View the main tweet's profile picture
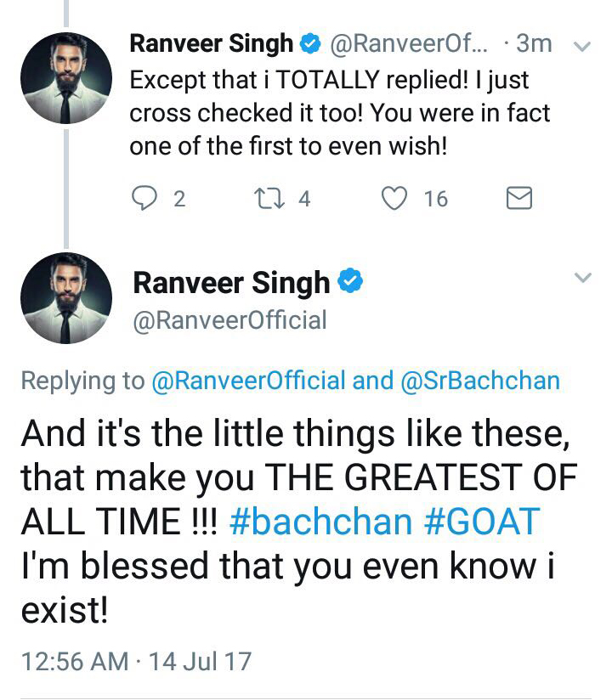The width and height of the screenshot is (612, 700). click(65, 298)
